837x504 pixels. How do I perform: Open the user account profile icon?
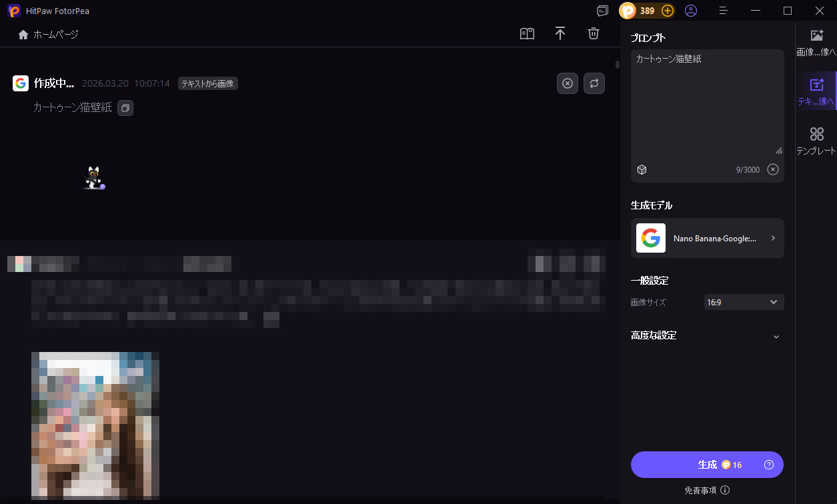coord(691,11)
